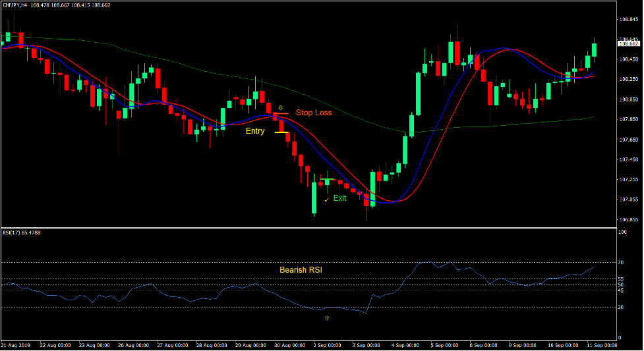This screenshot has height=351, width=644.
Task: Click the 106.855 price axis label
Action: coord(629,220)
